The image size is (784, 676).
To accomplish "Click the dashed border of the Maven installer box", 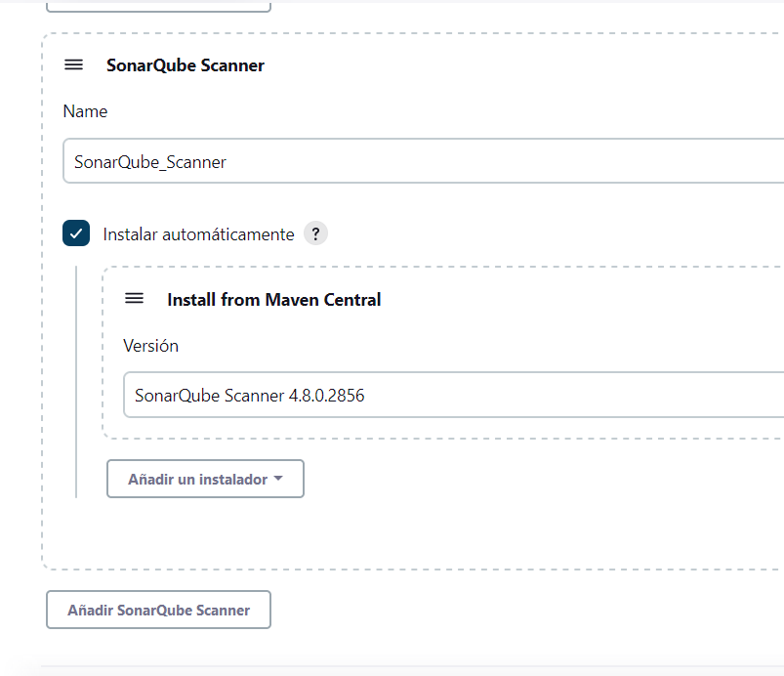I will [x=103, y=352].
